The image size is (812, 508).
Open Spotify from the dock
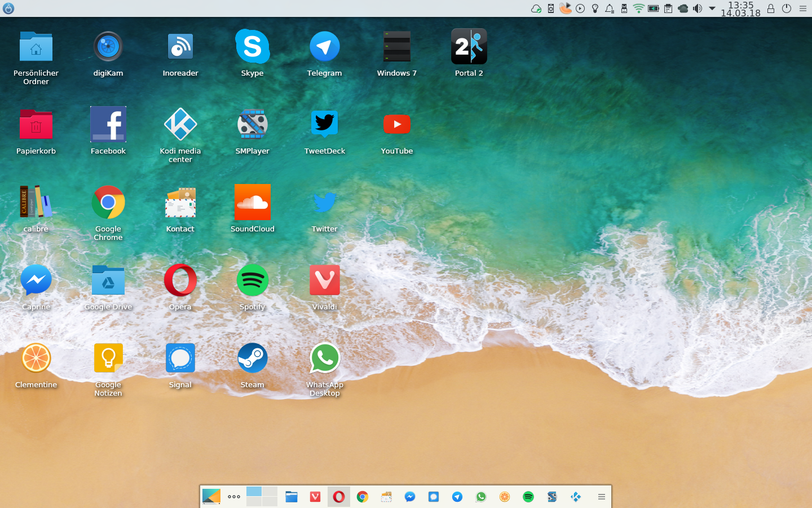click(528, 497)
